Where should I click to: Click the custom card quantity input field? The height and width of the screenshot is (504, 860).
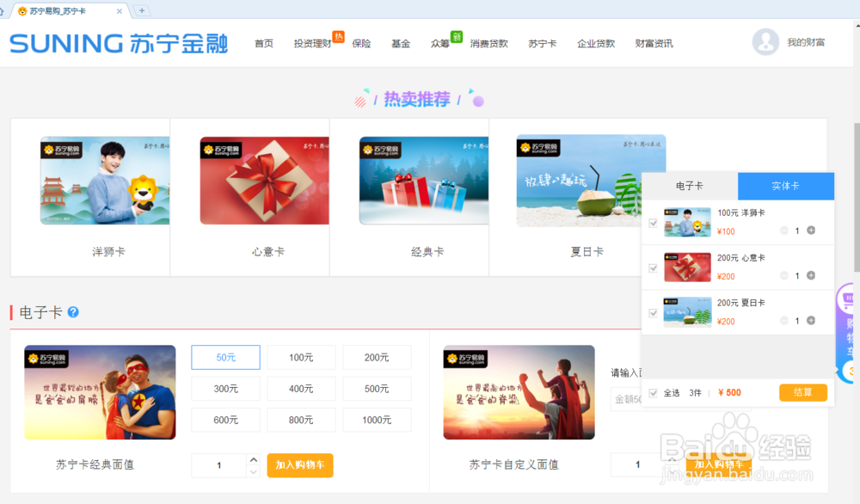pos(638,464)
